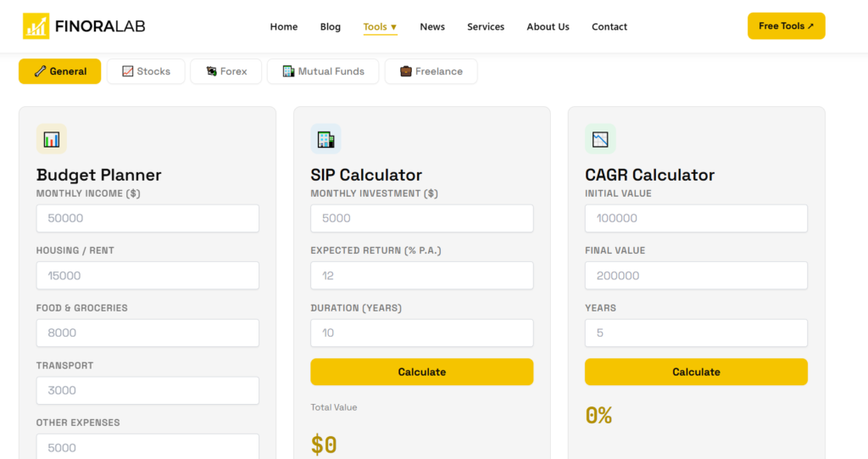Open the Tools dropdown menu
This screenshot has width=868, height=459.
tap(380, 26)
